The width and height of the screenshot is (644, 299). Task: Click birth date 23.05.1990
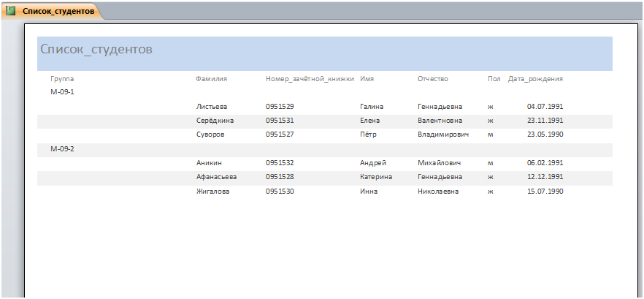tap(545, 135)
